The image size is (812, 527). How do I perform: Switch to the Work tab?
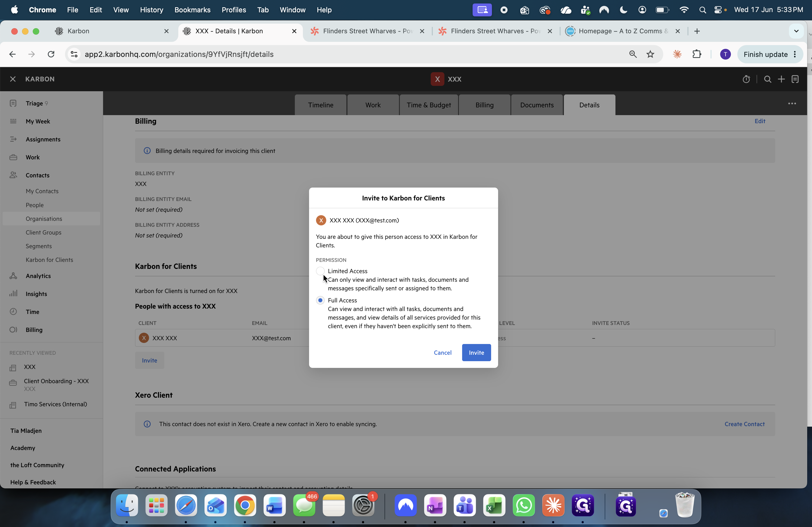pyautogui.click(x=373, y=105)
